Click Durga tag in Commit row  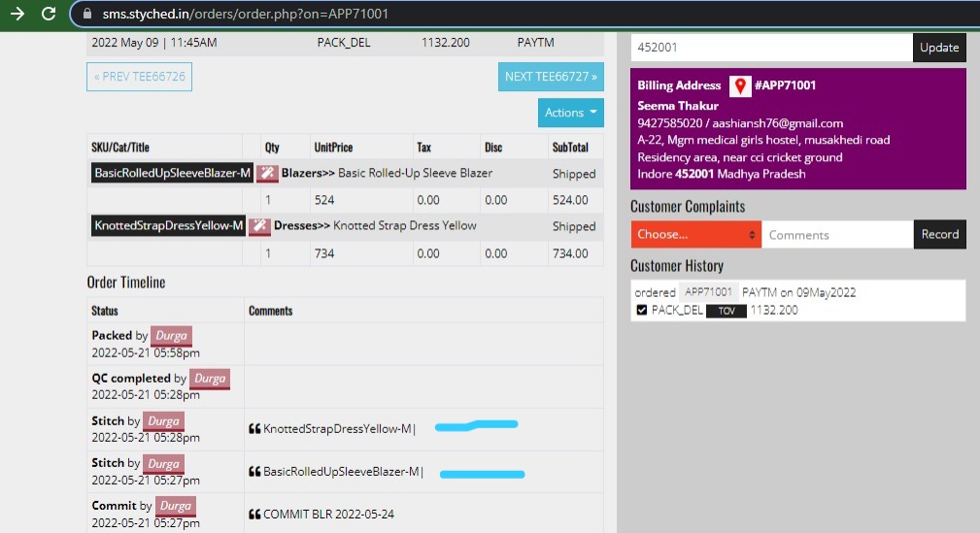176,506
